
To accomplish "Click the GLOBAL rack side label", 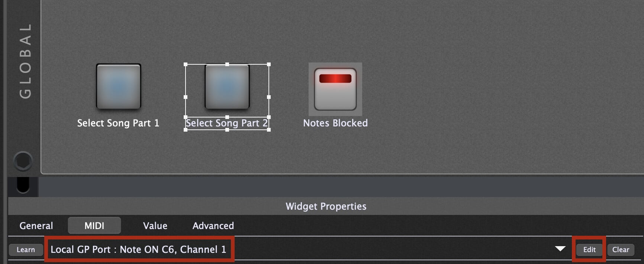I will click(x=25, y=61).
